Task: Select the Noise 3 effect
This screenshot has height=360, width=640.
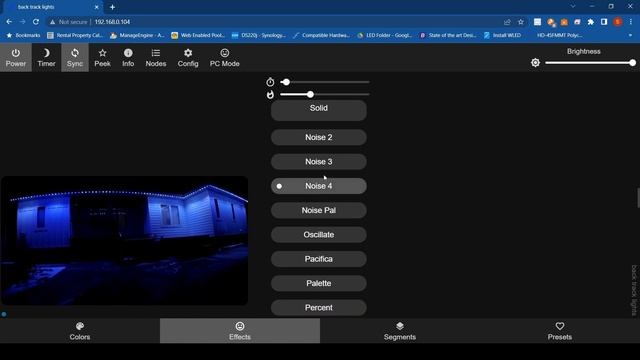Action: coord(319,162)
